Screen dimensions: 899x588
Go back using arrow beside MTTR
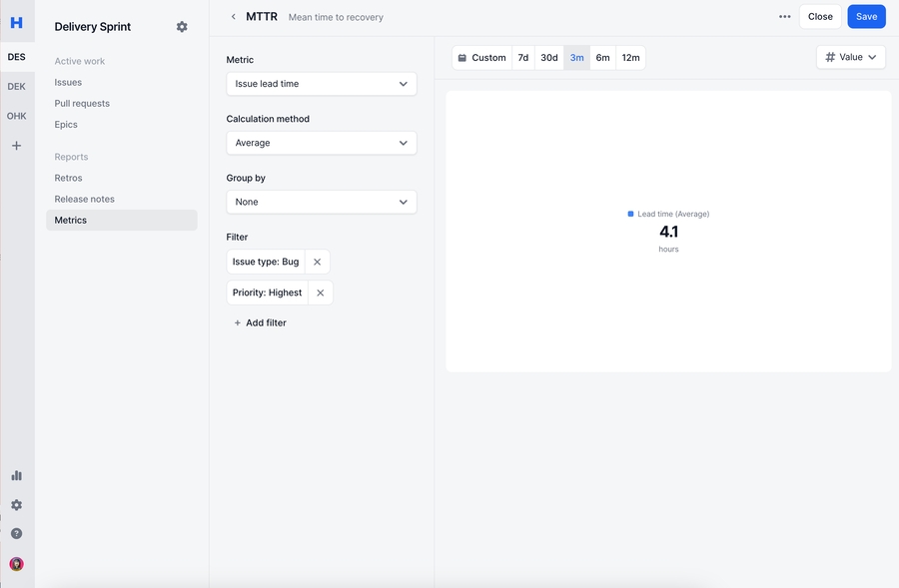point(234,17)
